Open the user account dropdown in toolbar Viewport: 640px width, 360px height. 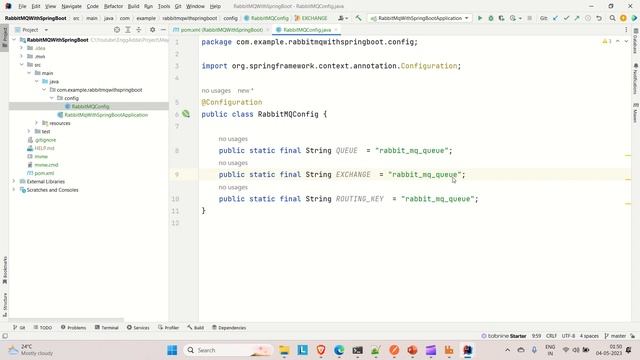[x=343, y=18]
